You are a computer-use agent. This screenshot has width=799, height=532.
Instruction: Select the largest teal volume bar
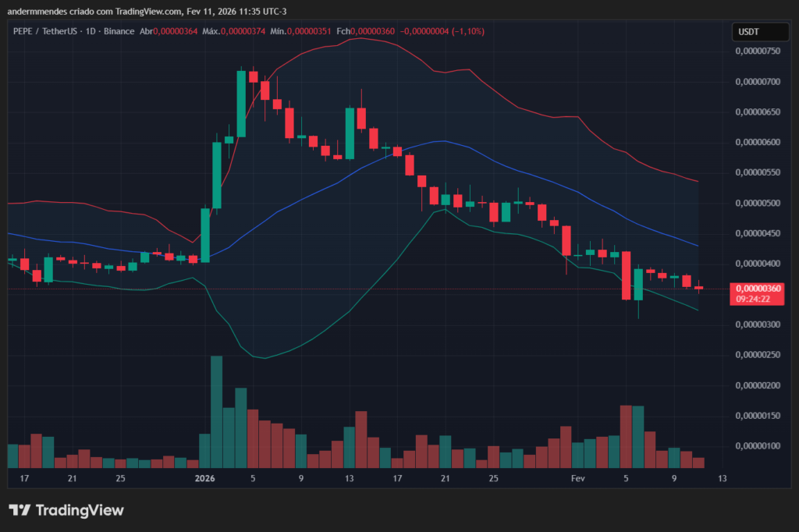tap(216, 410)
